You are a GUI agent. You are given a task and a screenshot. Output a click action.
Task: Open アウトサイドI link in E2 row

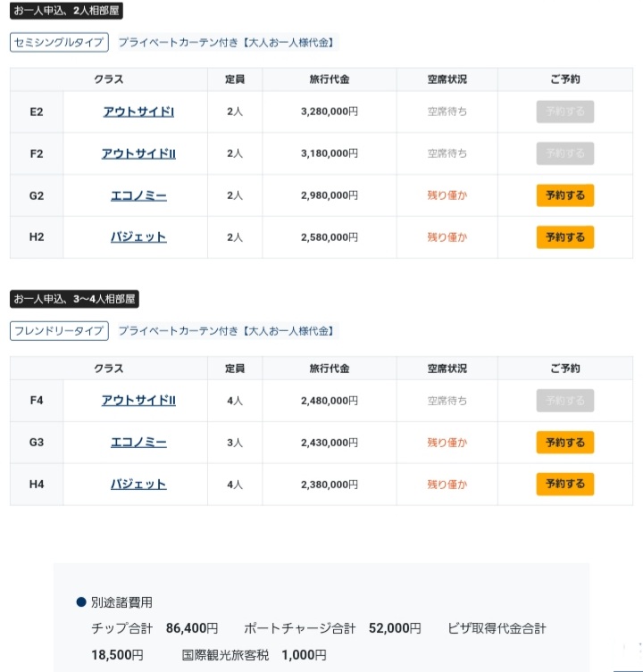(x=138, y=112)
